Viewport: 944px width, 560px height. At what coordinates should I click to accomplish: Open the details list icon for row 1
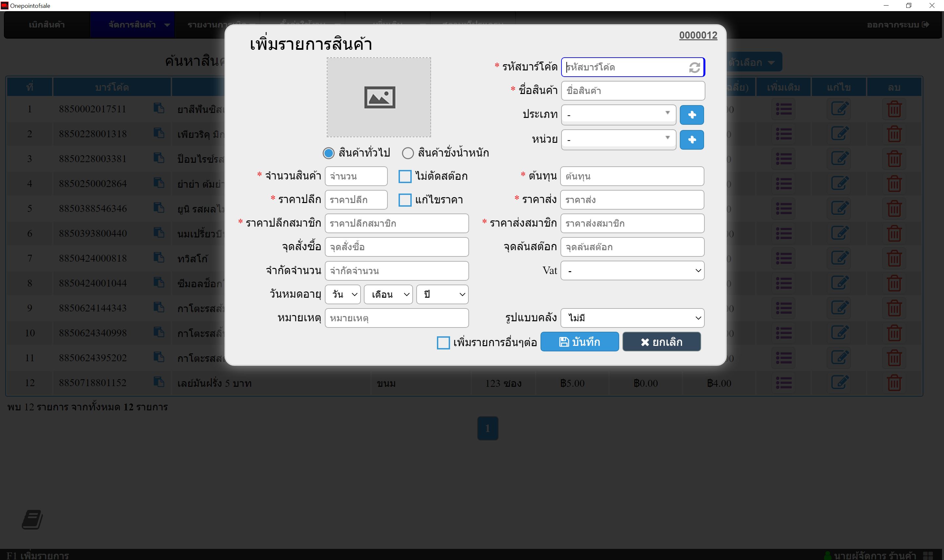pos(783,109)
